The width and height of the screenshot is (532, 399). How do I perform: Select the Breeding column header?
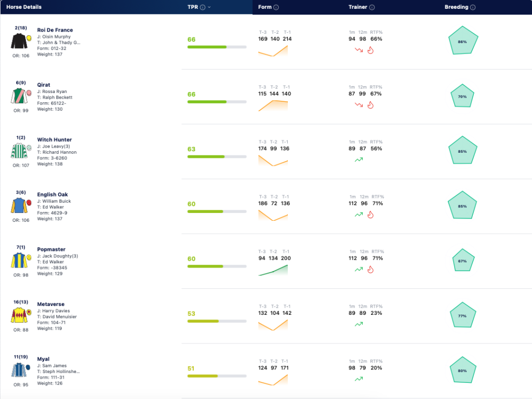[x=456, y=7]
